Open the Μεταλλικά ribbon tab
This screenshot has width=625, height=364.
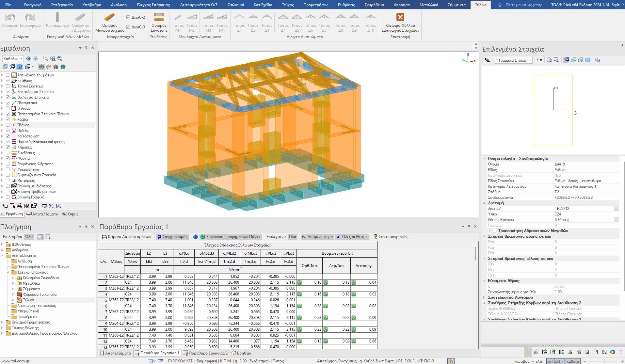point(428,5)
